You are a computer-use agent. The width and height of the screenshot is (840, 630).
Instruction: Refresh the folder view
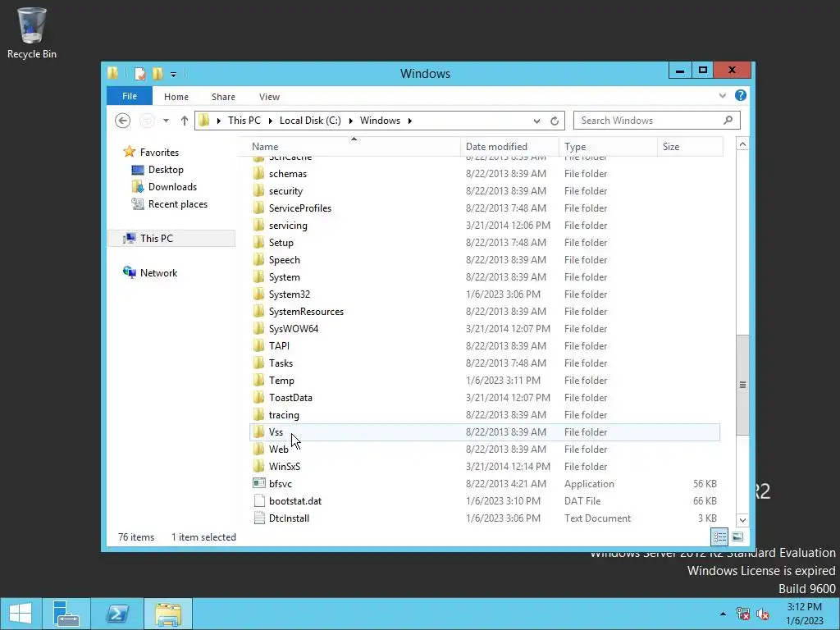click(555, 121)
